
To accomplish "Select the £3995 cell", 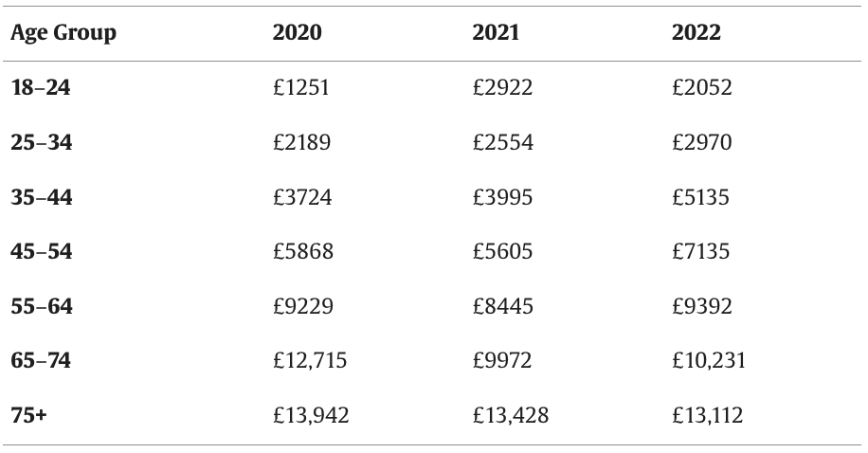I will 502,197.
